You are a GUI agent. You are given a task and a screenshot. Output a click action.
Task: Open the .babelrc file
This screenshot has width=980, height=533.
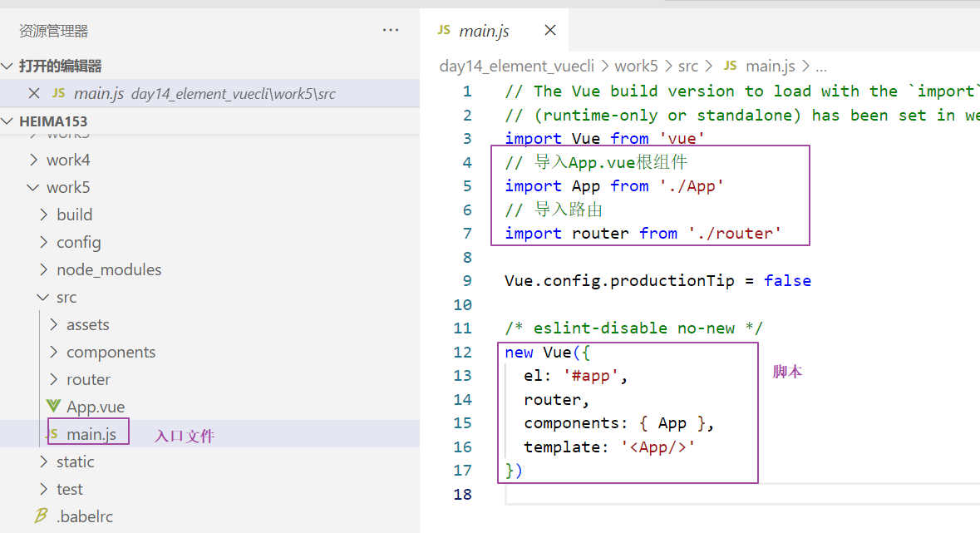click(84, 516)
